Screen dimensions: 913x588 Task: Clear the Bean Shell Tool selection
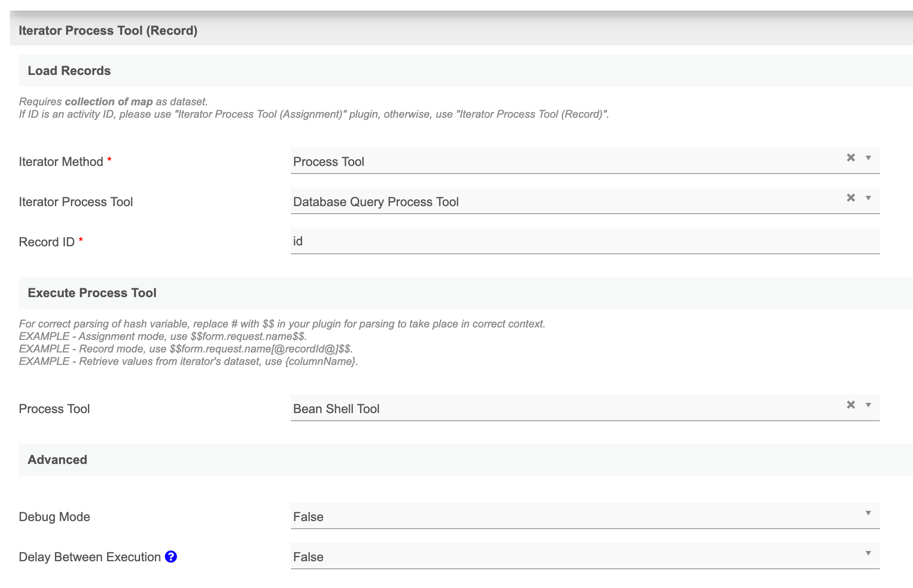point(851,405)
